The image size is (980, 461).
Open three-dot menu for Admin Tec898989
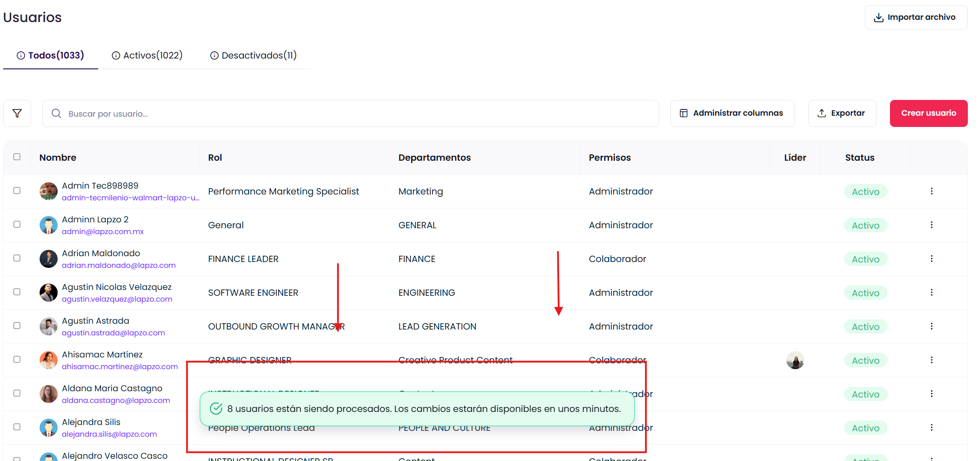tap(931, 191)
